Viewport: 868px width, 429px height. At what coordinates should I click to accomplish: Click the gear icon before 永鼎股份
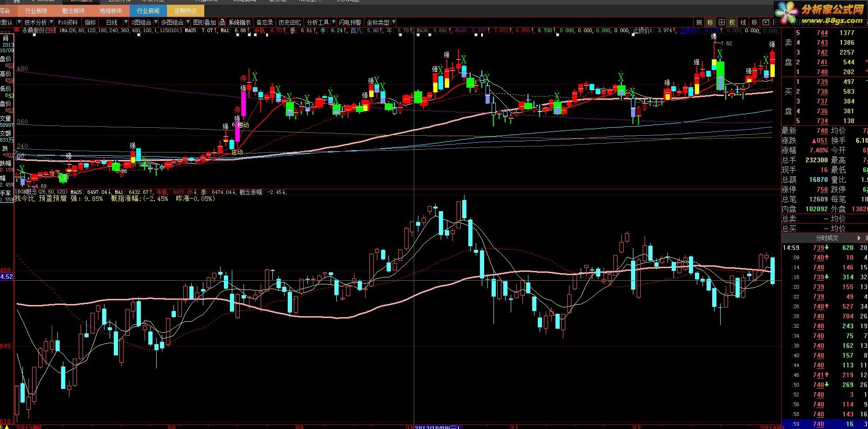click(17, 30)
